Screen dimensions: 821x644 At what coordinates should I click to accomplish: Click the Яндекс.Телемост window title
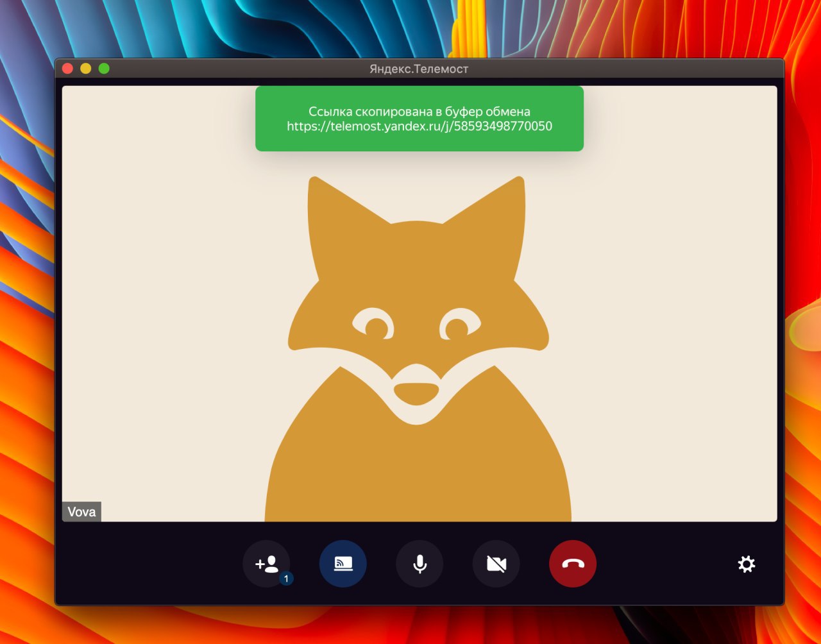coord(419,69)
